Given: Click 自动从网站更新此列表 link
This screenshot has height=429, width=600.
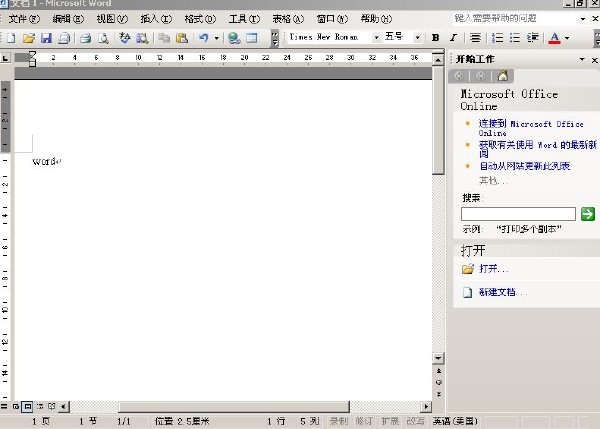Looking at the screenshot, I should click(x=524, y=166).
